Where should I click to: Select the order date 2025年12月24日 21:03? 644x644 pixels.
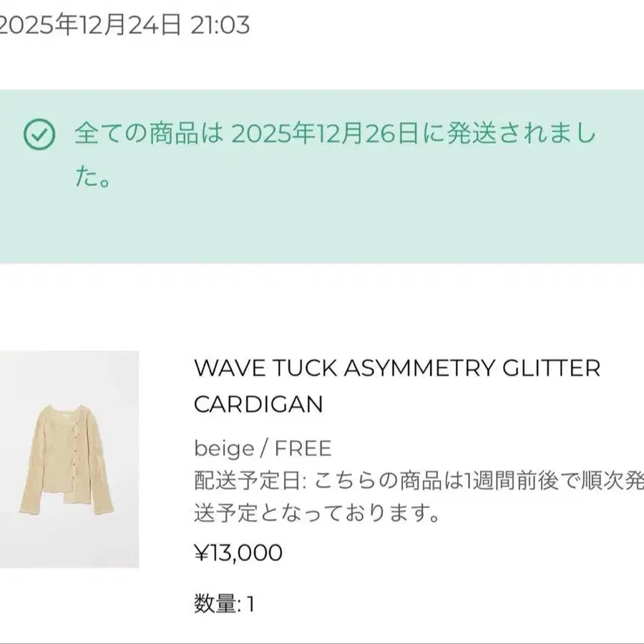124,25
